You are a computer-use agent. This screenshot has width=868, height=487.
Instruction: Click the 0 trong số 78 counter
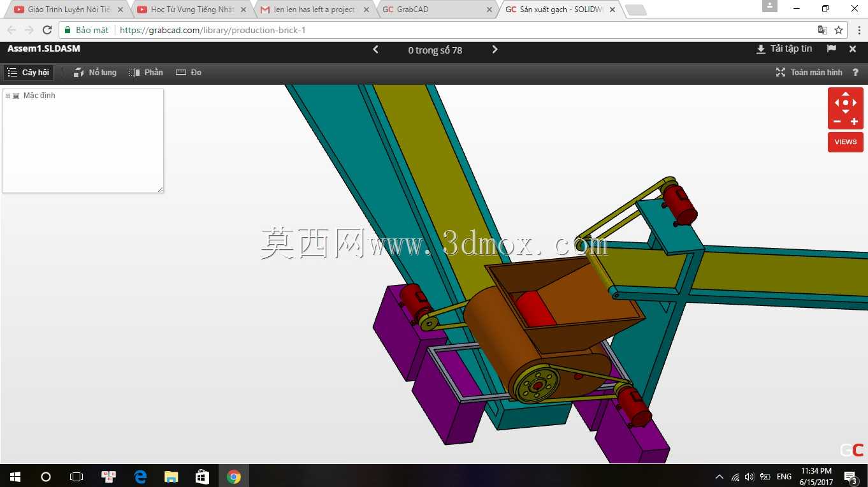pos(435,50)
